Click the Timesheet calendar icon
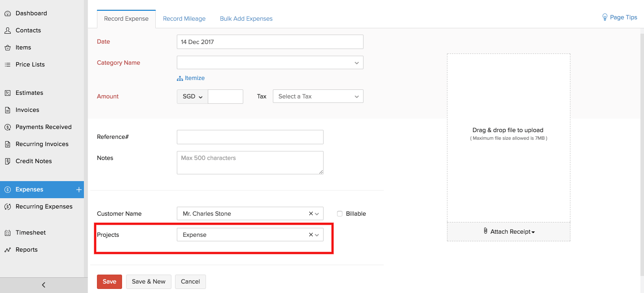The width and height of the screenshot is (644, 293). (8, 233)
